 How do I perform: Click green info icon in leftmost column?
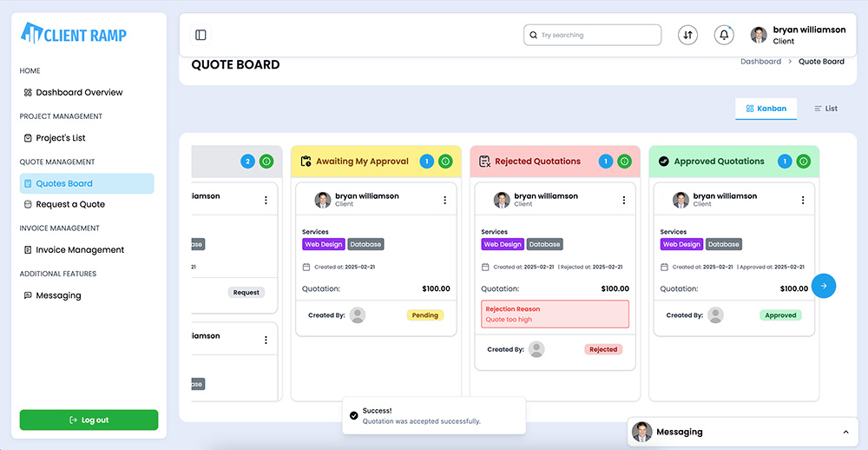266,162
